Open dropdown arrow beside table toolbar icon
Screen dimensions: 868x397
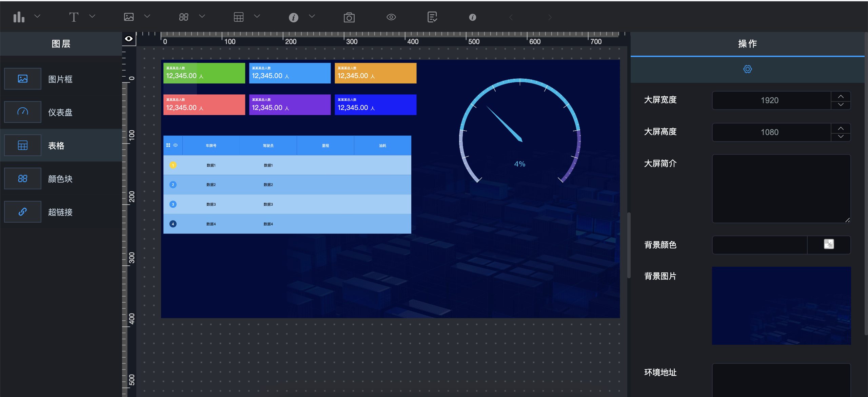257,16
